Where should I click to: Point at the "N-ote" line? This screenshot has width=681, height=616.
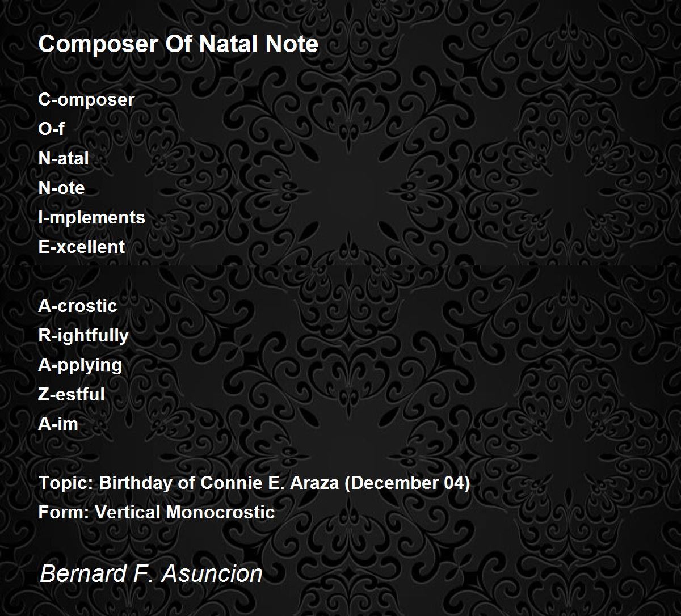tap(61, 188)
